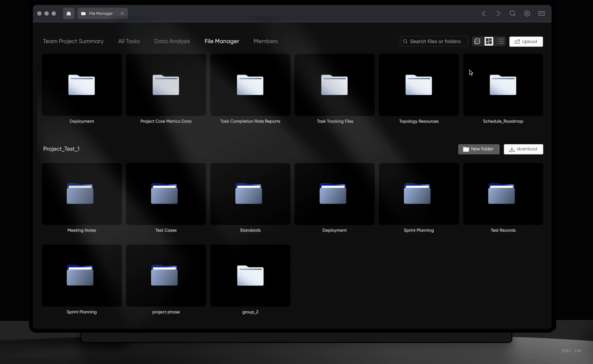Click the download button

click(524, 149)
